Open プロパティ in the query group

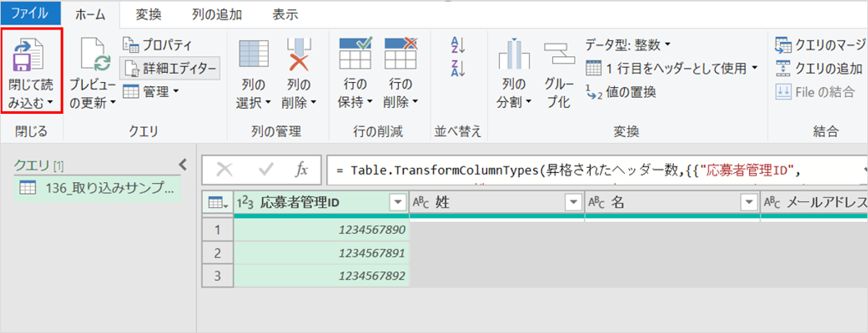[157, 45]
